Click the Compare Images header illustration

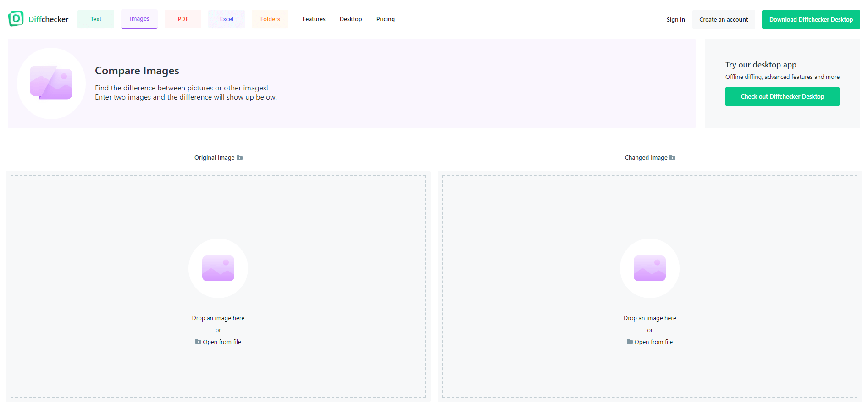(x=51, y=83)
